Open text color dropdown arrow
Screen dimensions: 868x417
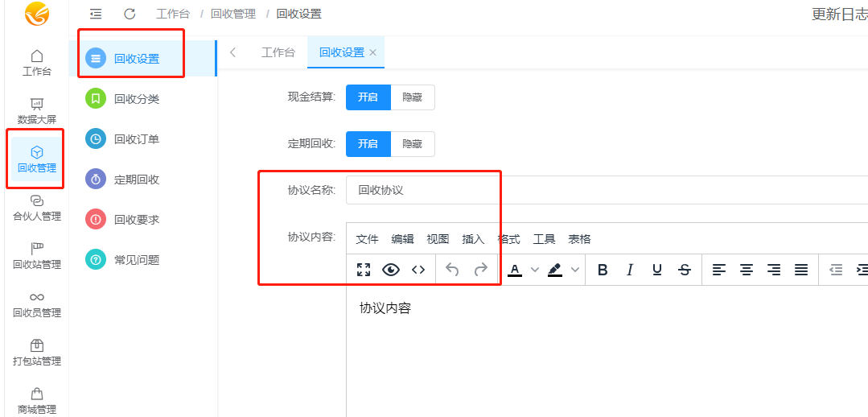(535, 270)
